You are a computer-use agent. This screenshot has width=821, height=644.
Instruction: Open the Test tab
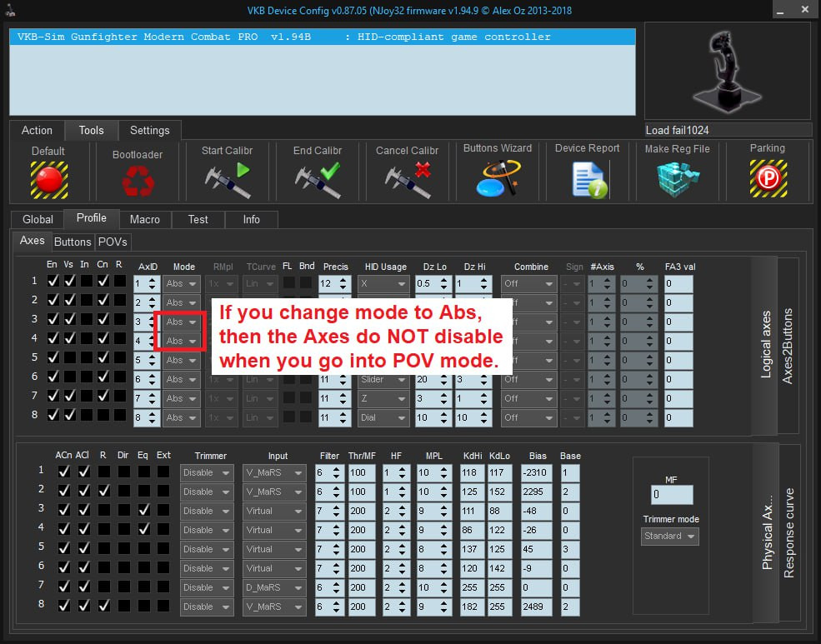[x=198, y=219]
